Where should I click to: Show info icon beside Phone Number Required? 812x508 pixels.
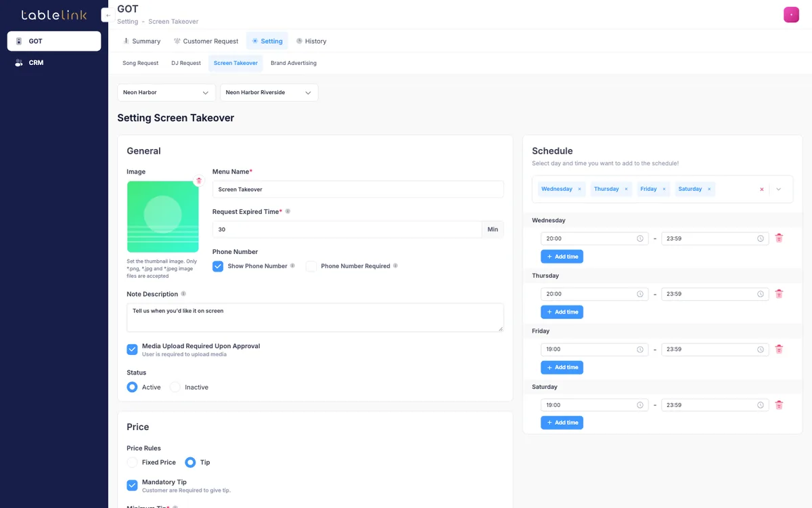click(395, 266)
